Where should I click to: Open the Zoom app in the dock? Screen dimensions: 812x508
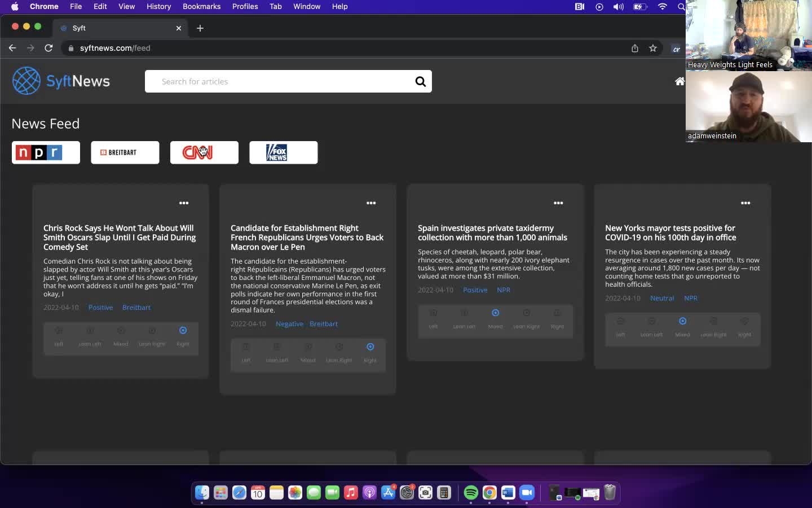coord(527,493)
